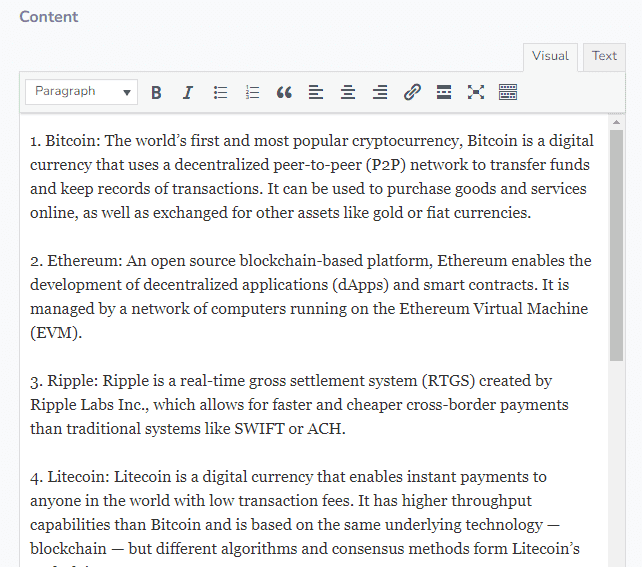Image resolution: width=642 pixels, height=567 pixels.
Task: Toggle the toolbar kitchen sink
Action: [508, 92]
